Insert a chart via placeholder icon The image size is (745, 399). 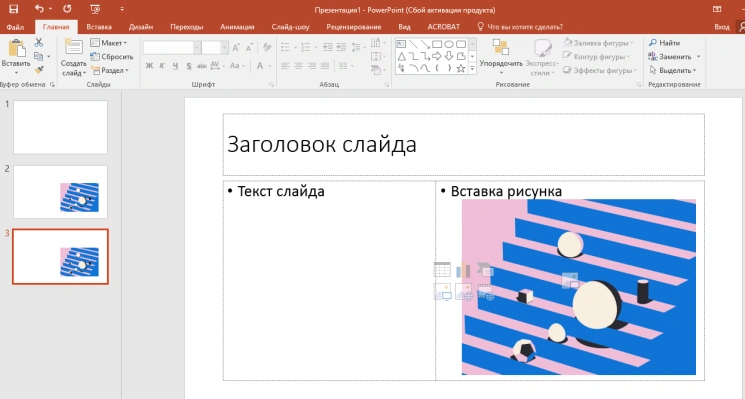pyautogui.click(x=463, y=270)
